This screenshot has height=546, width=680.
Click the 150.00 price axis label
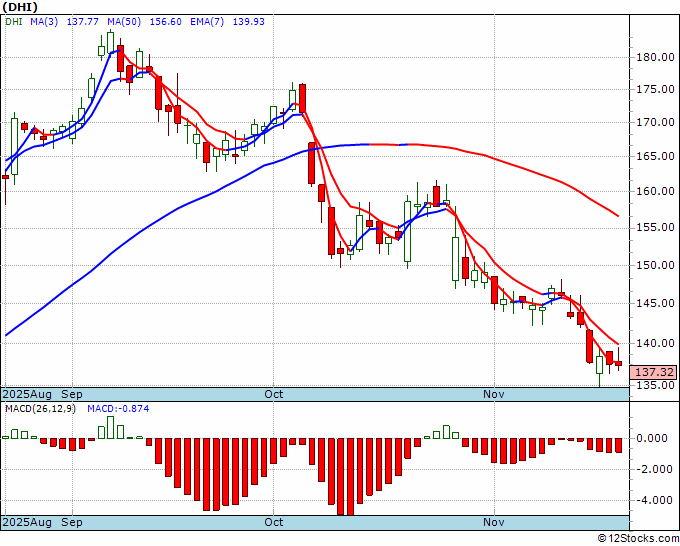point(655,265)
